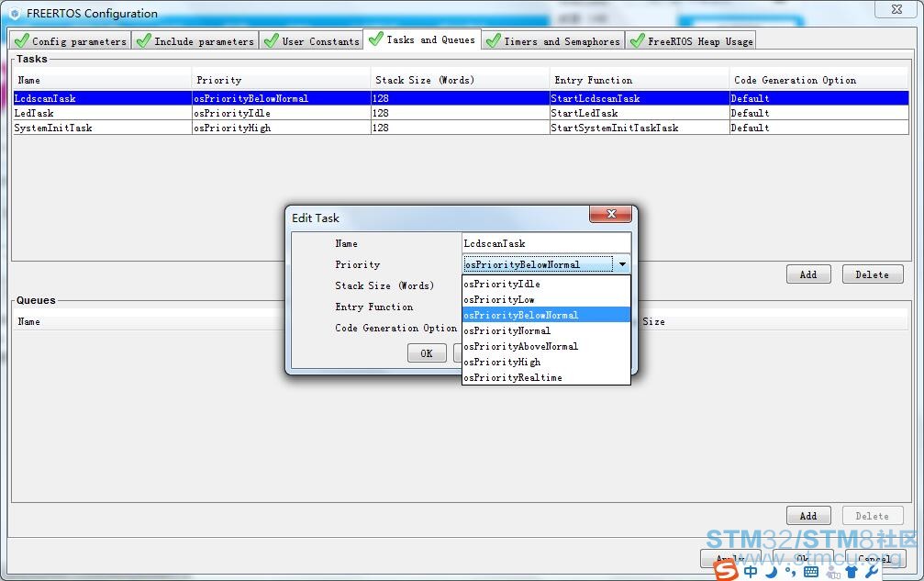The width and height of the screenshot is (924, 581).
Task: Close the Edit Task dialog
Action: (x=610, y=214)
